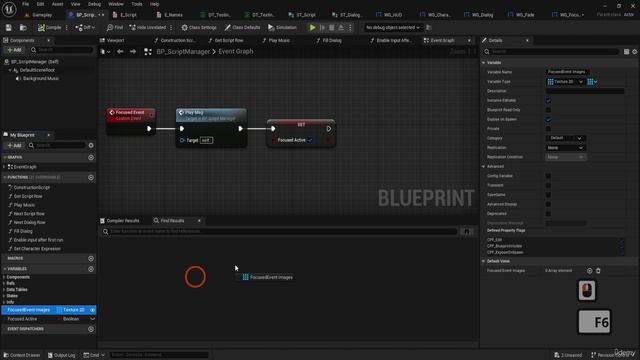
Task: Open the Tools menu
Action: click(137, 4)
